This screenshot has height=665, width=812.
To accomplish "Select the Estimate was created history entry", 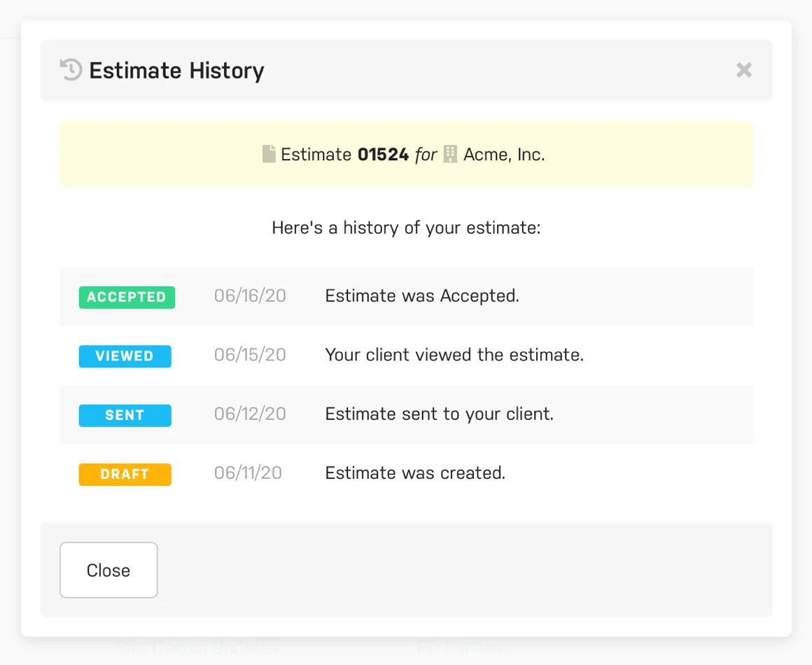I will pos(414,473).
